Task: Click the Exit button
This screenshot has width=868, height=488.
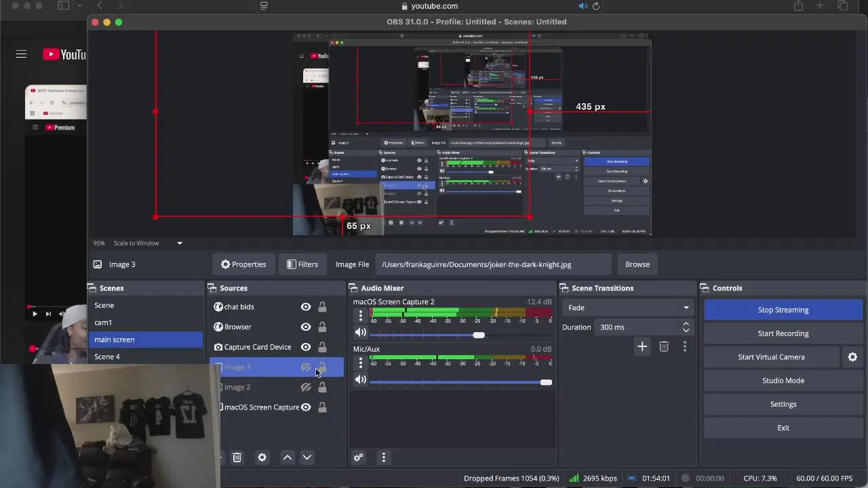Action: 783,428
